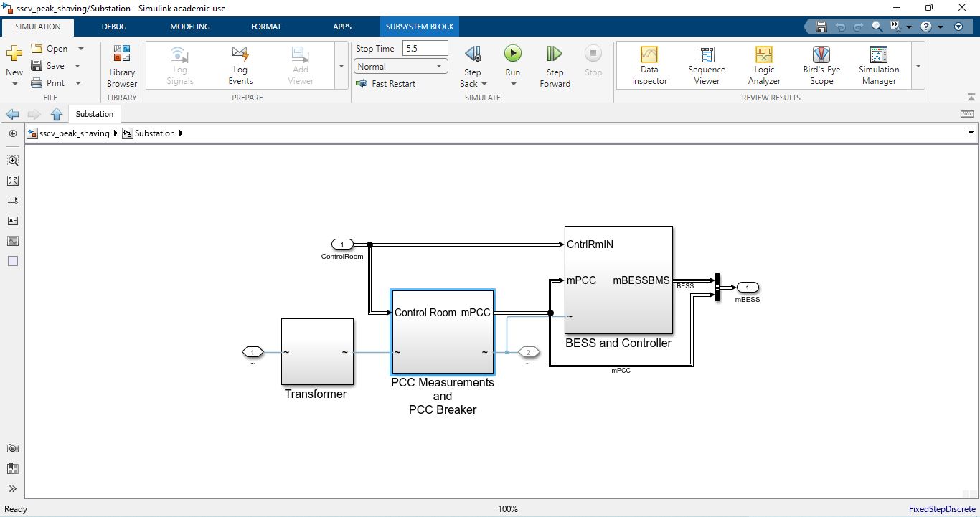Click FixedStepDiscrete in the status bar
This screenshot has height=517, width=980.
coord(942,508)
